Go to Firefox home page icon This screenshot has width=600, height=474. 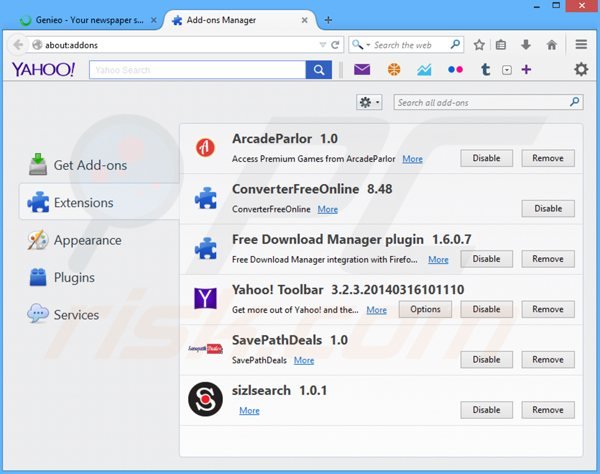click(551, 44)
